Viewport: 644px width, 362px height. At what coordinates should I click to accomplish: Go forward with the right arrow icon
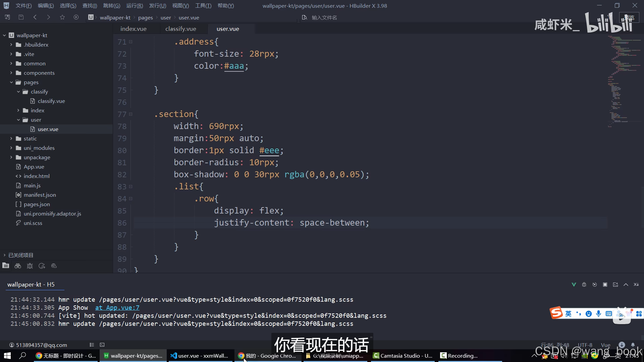49,17
